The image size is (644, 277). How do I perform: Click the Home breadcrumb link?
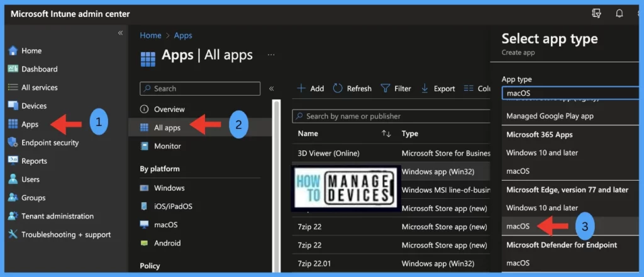click(x=150, y=35)
